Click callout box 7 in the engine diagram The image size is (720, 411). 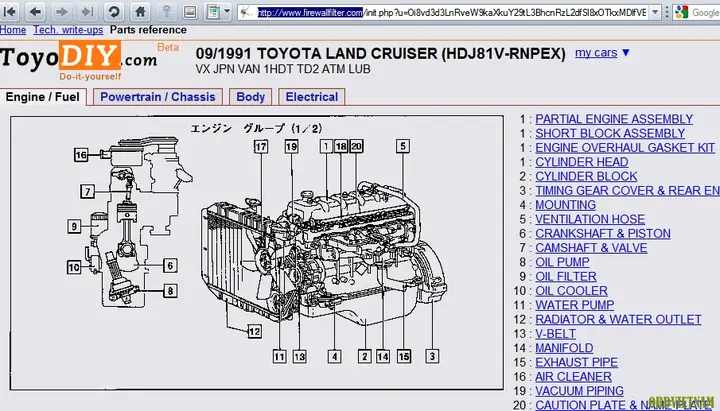tap(87, 191)
